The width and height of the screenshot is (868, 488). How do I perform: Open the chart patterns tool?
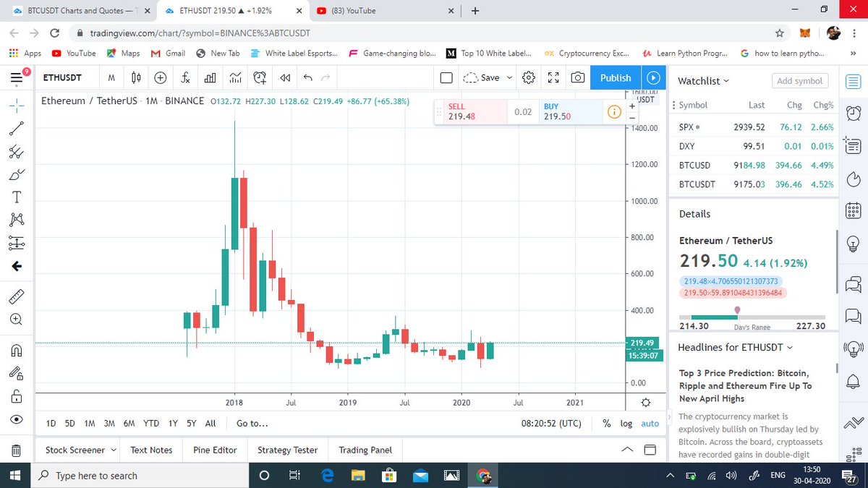[x=17, y=219]
